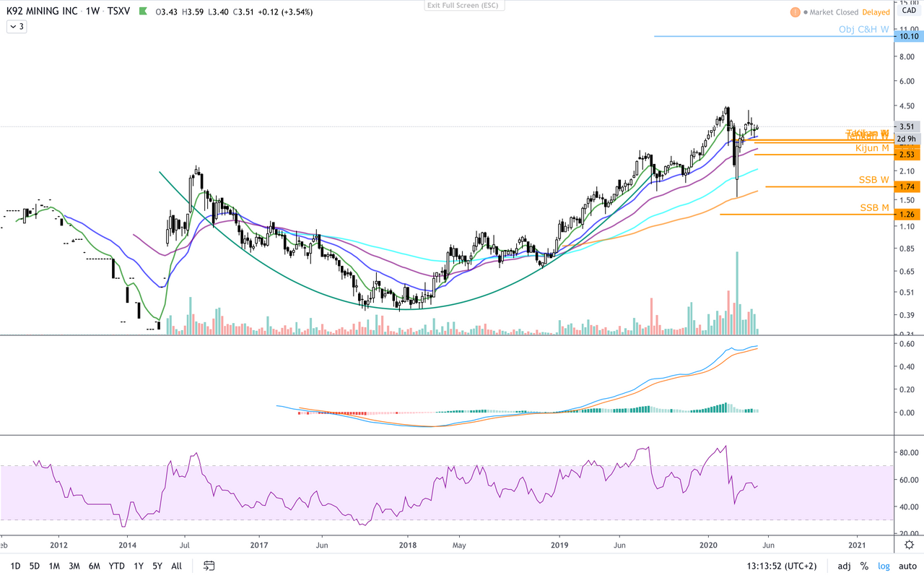Select the 5Y date range
924x578 pixels.
[x=157, y=566]
